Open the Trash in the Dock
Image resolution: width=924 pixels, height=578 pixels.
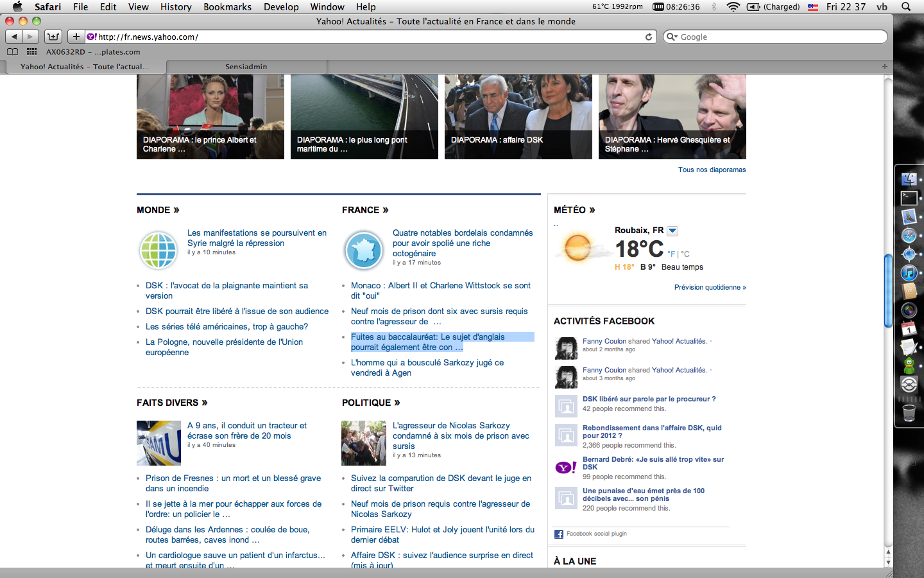tap(909, 412)
